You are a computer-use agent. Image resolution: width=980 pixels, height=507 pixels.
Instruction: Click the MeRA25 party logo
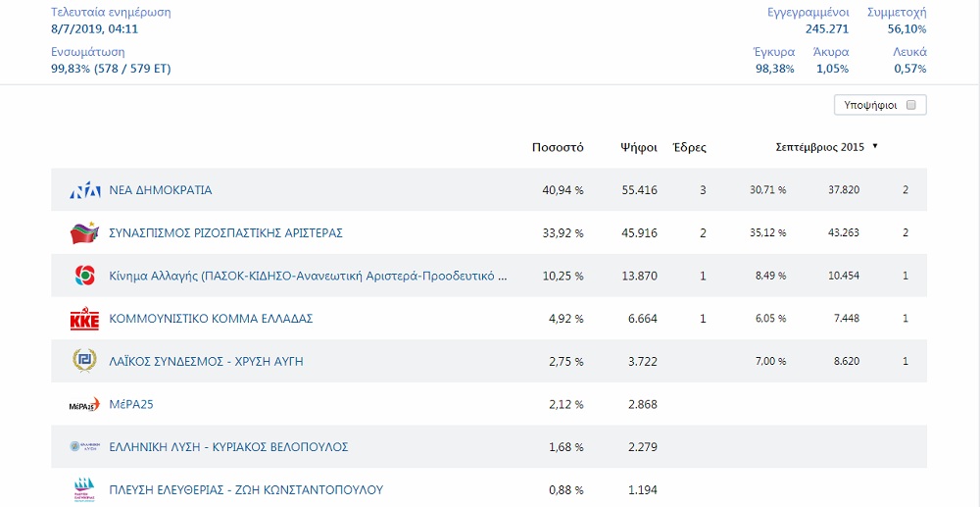tap(85, 404)
